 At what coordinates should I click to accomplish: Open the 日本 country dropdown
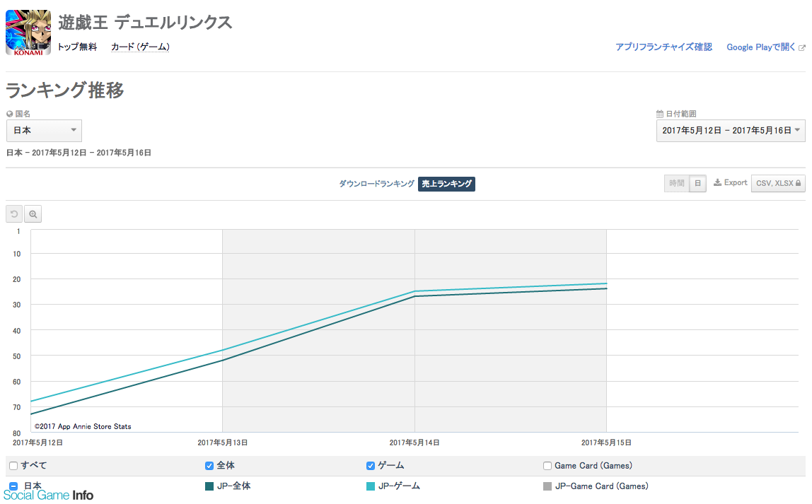point(44,130)
